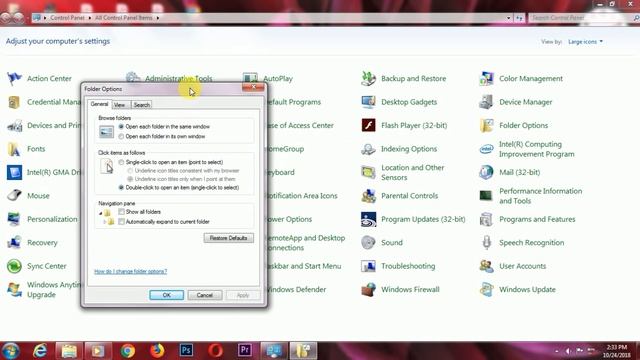This screenshot has height=360, width=640.
Task: Open Color Management icon
Action: (x=486, y=78)
